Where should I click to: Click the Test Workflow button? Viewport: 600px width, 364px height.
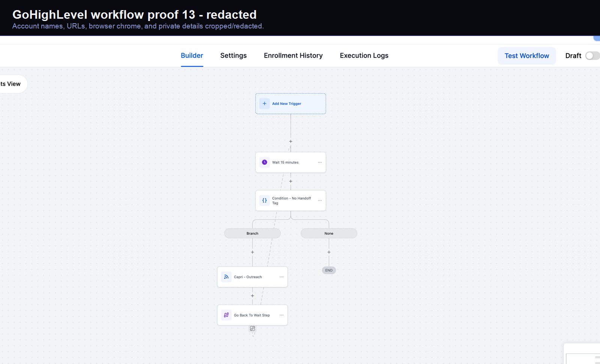[x=526, y=56]
